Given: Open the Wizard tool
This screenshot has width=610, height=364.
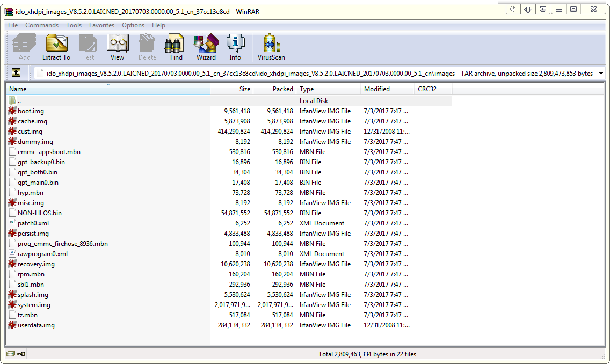Looking at the screenshot, I should click(x=206, y=47).
